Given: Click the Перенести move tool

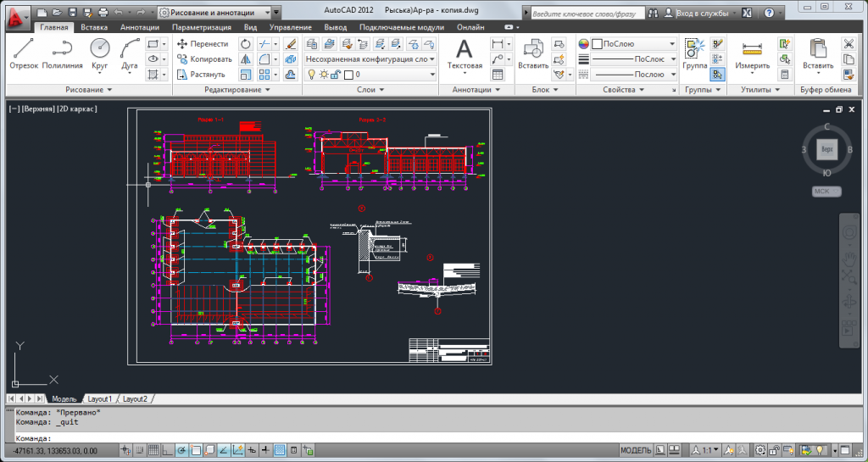Looking at the screenshot, I should pyautogui.click(x=203, y=44).
